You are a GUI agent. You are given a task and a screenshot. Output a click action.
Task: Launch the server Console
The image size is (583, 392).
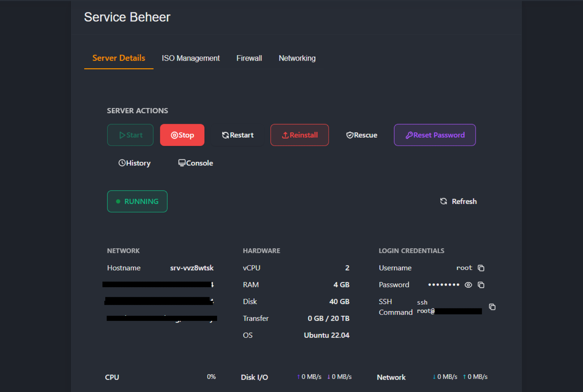tap(196, 163)
